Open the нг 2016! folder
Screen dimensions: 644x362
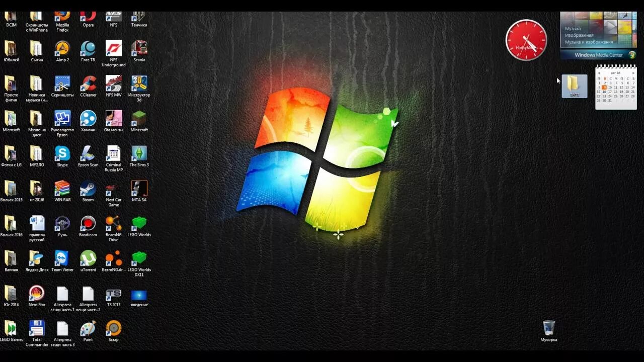37,191
